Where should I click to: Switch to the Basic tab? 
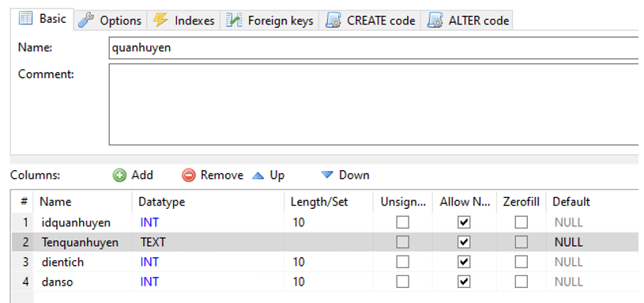click(43, 19)
